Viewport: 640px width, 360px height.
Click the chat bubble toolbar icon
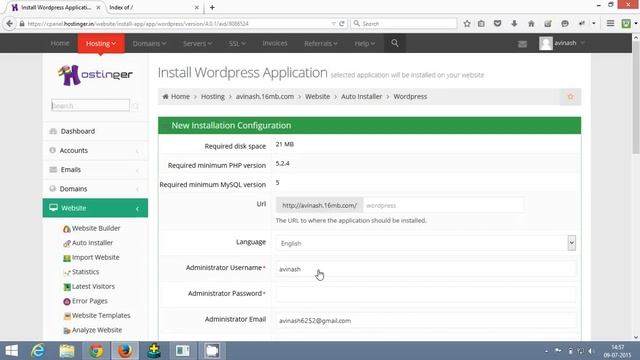click(565, 24)
